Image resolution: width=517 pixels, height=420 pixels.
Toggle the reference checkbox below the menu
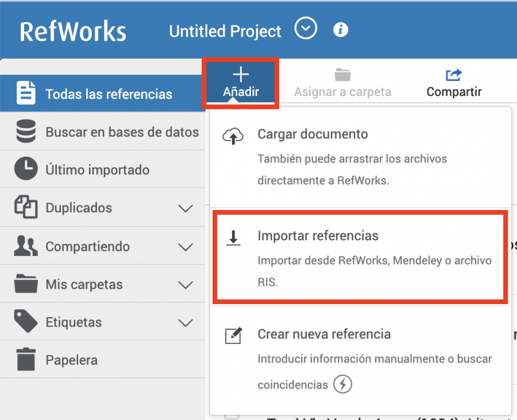231,415
